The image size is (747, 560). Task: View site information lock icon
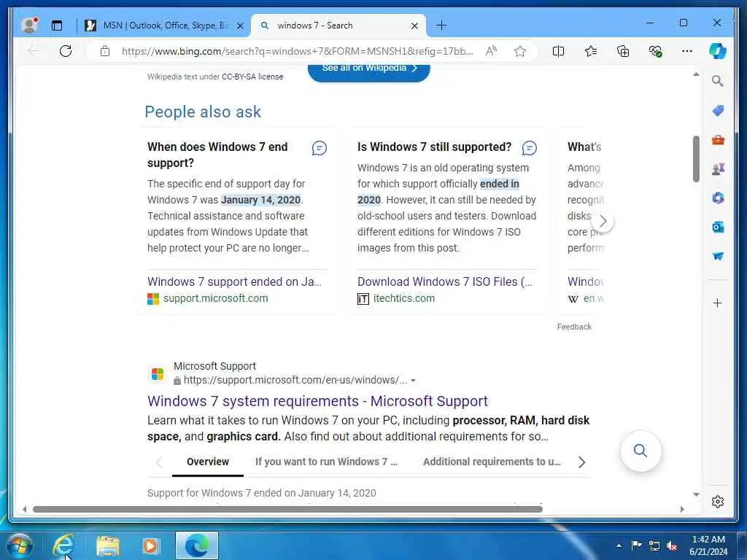point(105,51)
